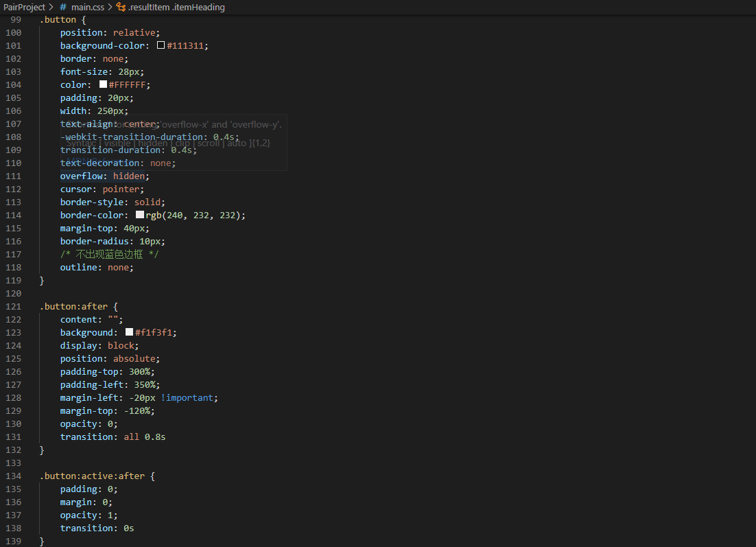Click 'padding: 0' declaration on line 135
Viewport: 756px width, 547px height.
pyautogui.click(x=88, y=489)
